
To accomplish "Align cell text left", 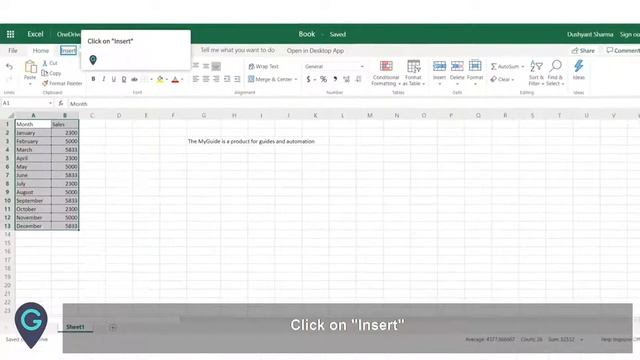I will click(196, 79).
